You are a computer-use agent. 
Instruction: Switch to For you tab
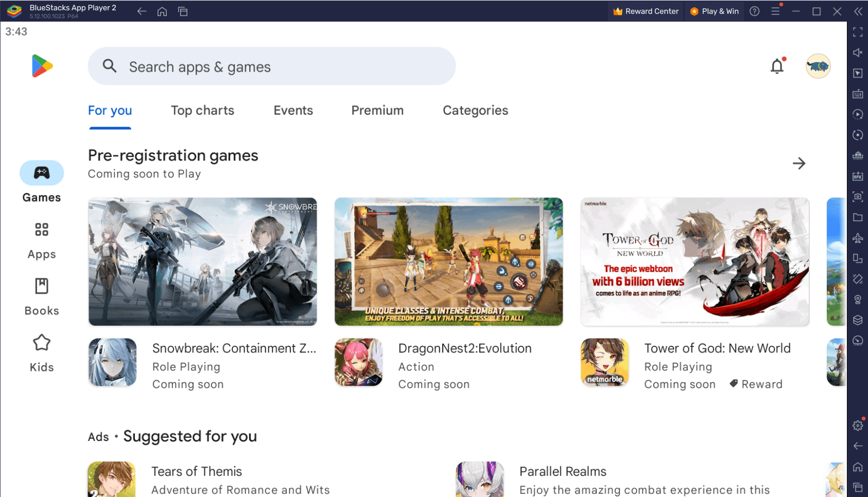(110, 111)
